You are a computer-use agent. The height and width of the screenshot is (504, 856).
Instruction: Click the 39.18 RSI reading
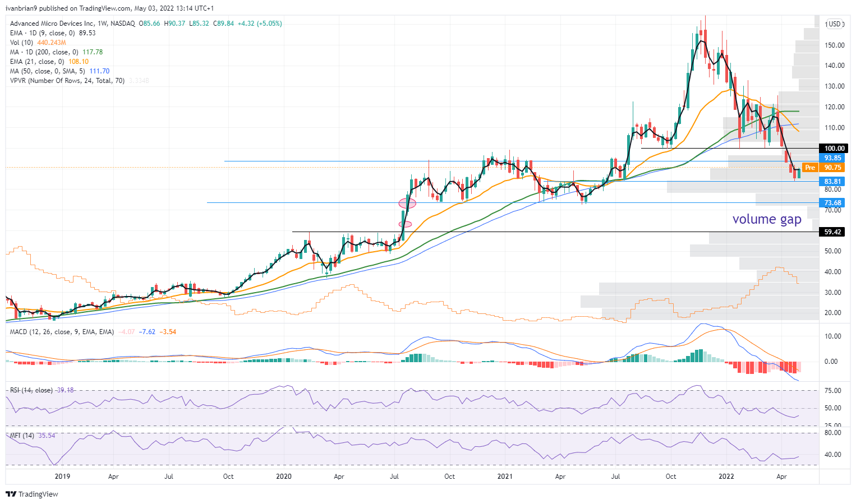click(x=65, y=390)
